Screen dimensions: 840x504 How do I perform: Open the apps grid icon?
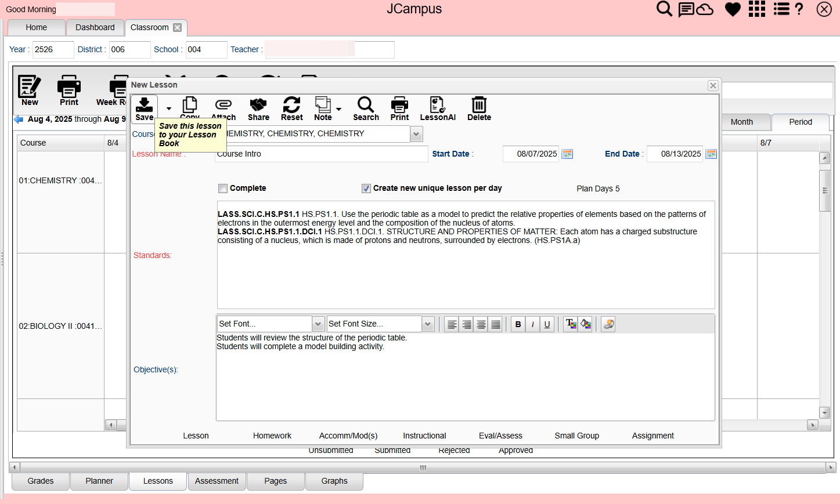[756, 9]
